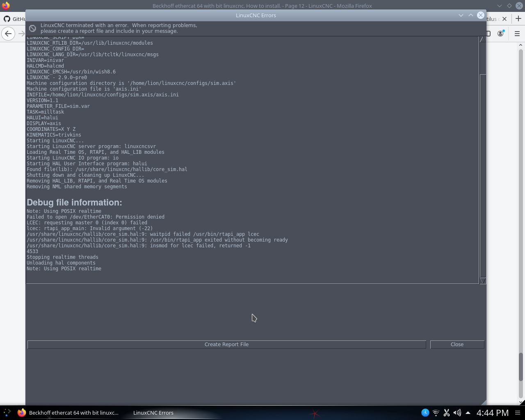The width and height of the screenshot is (525, 420).
Task: Click 'Shutting down and cleaning up LinuxCNC...' line
Action: point(85,175)
